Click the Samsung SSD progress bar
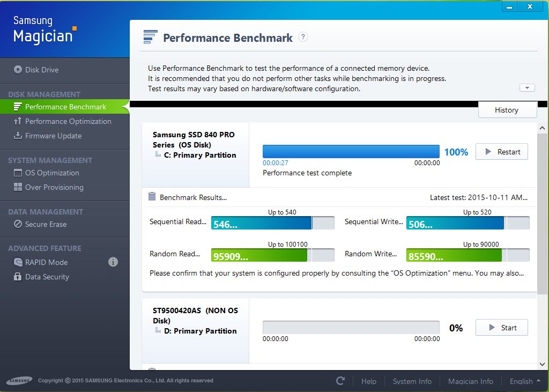Image resolution: width=549 pixels, height=392 pixels. 351,152
